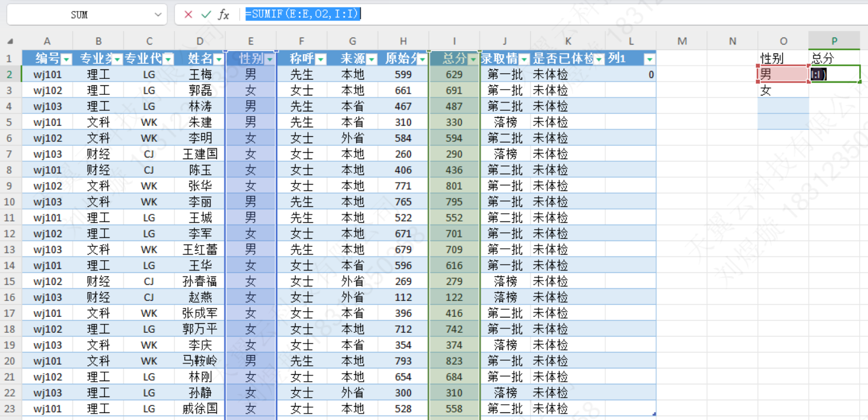Click the name 王梅 in column D
This screenshot has height=420, width=868.
click(200, 74)
